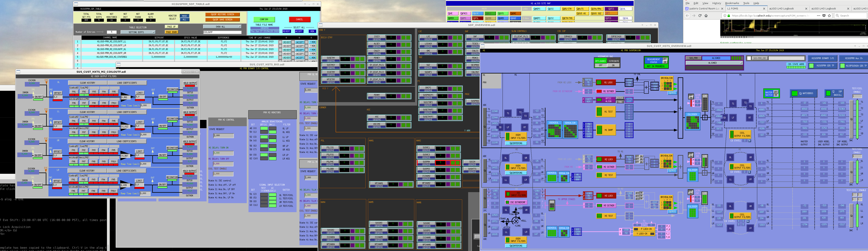Select ALL under Monitor Select

coord(184,20)
